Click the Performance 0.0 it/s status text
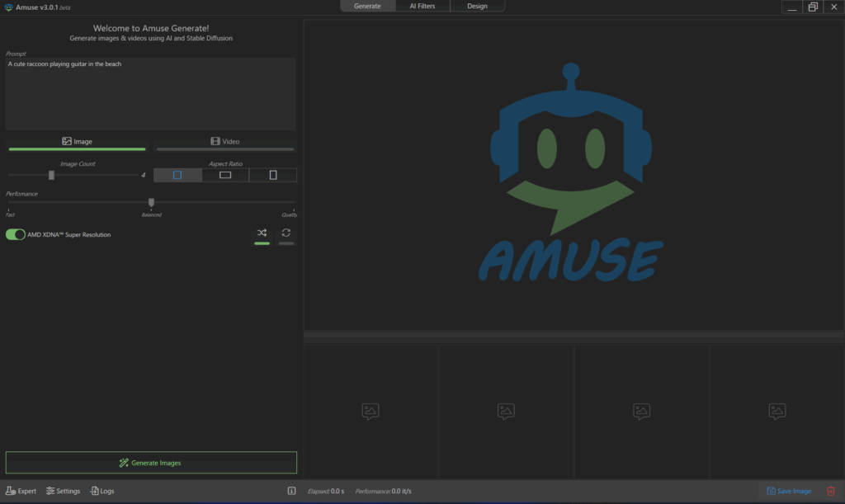Screen dimensions: 845x504 click(383, 491)
